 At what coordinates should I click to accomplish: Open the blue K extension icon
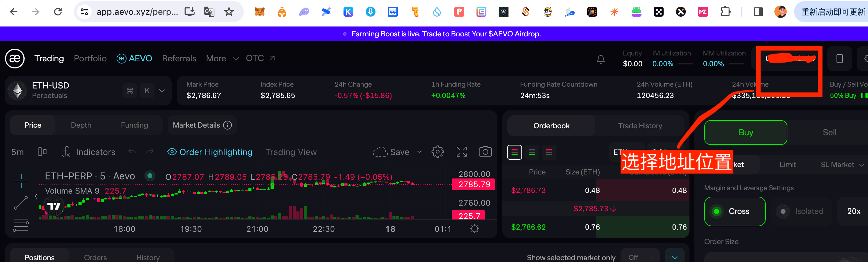(348, 12)
